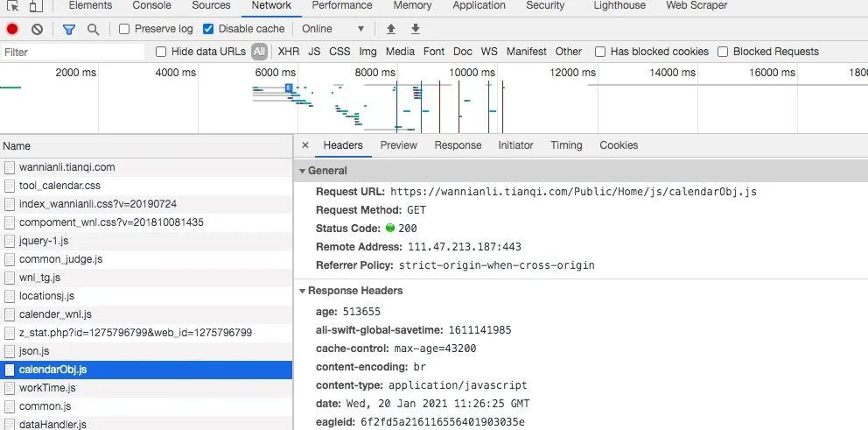Screen dimensions: 868x430
Task: Uncheck the Disable cache checkbox
Action: [208, 29]
